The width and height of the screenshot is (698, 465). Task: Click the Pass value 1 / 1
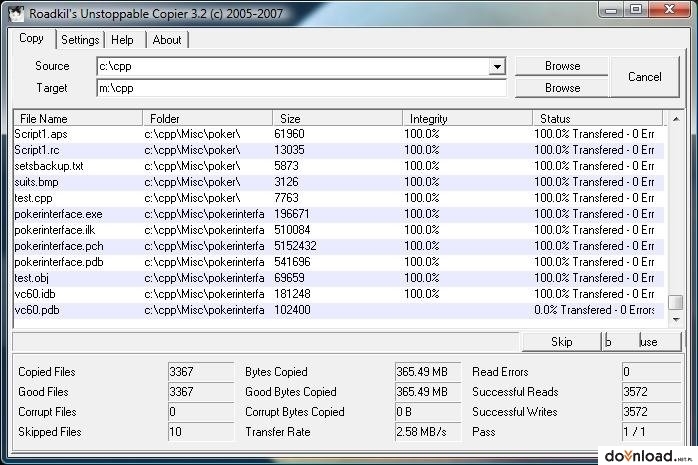pos(651,432)
